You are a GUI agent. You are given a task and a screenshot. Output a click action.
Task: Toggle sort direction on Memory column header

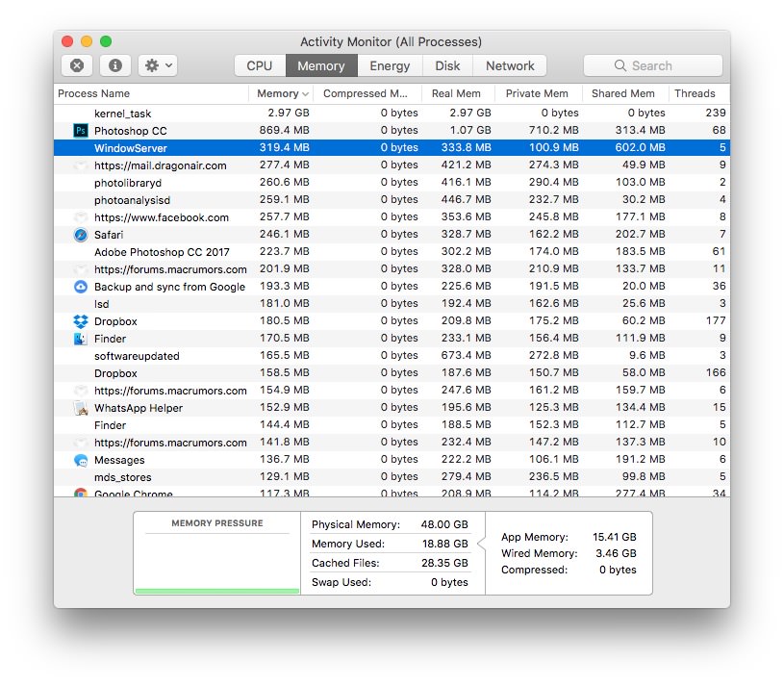point(281,93)
